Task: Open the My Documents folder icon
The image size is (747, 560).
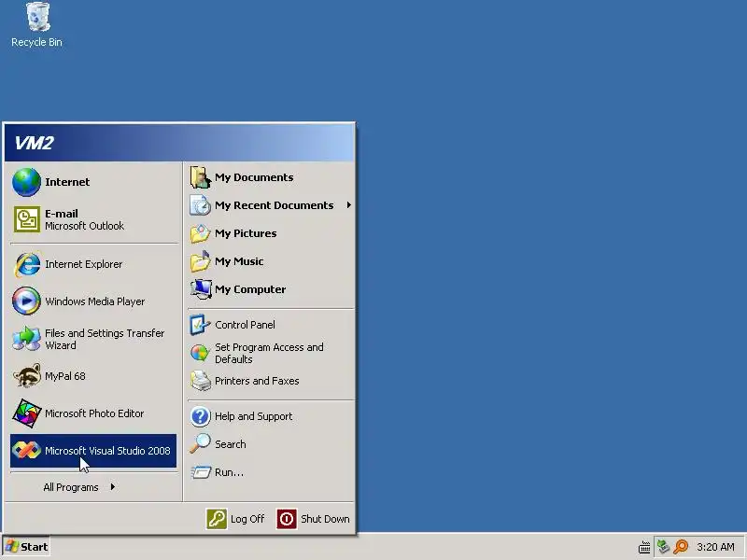Action: click(200, 177)
